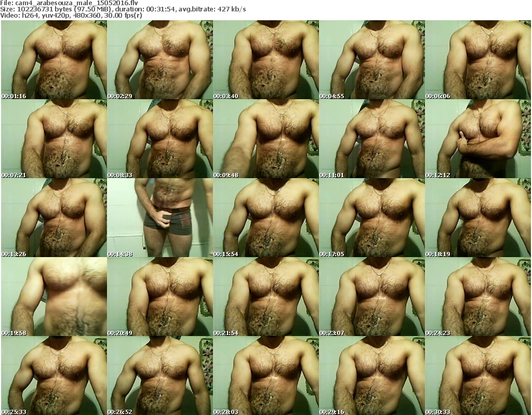Open the frame marked 00:28:03

(266, 376)
